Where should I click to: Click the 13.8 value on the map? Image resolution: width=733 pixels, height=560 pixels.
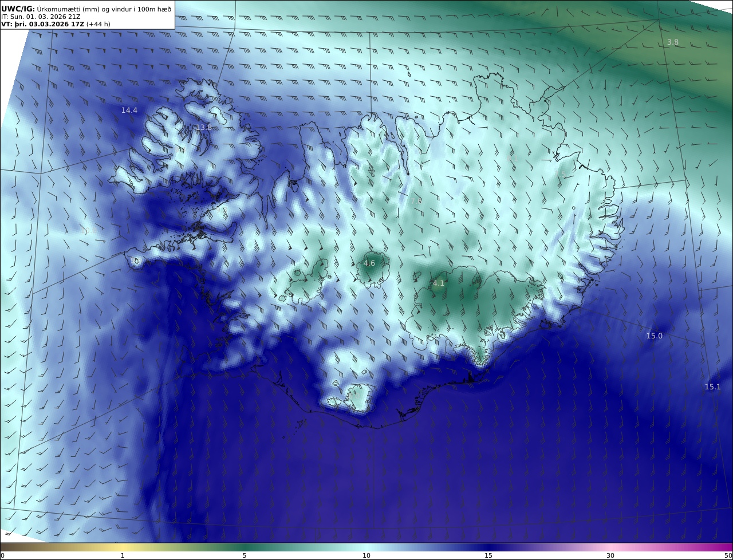[x=204, y=127]
